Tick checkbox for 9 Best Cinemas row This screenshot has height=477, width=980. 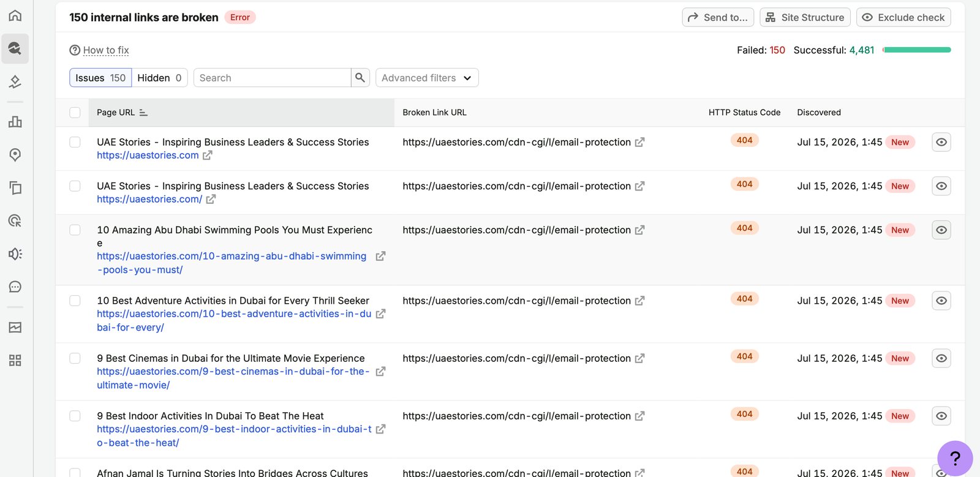click(75, 358)
